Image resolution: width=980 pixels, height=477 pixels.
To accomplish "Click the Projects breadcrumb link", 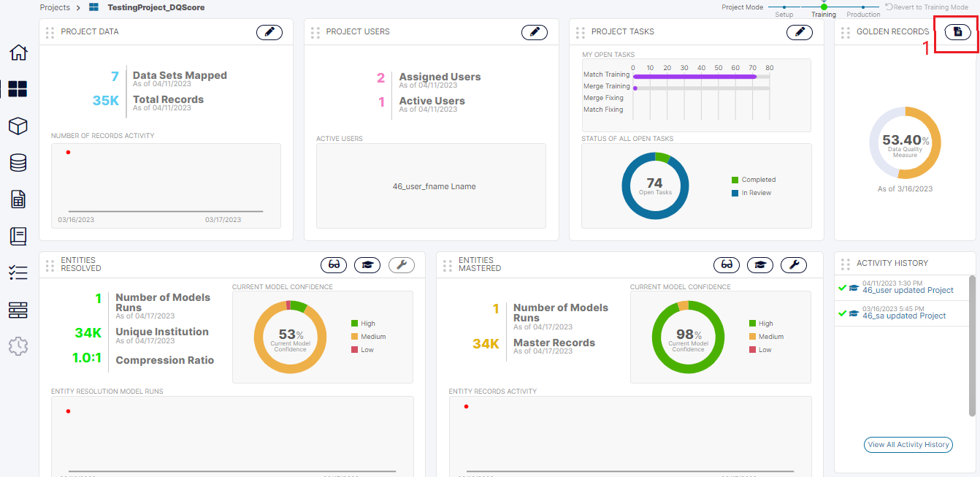I will [55, 7].
